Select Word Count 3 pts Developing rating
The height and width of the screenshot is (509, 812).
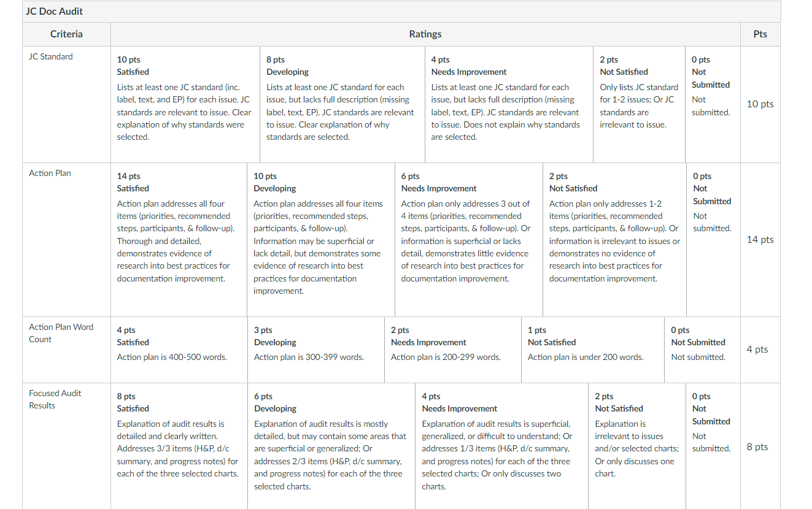[x=316, y=350]
